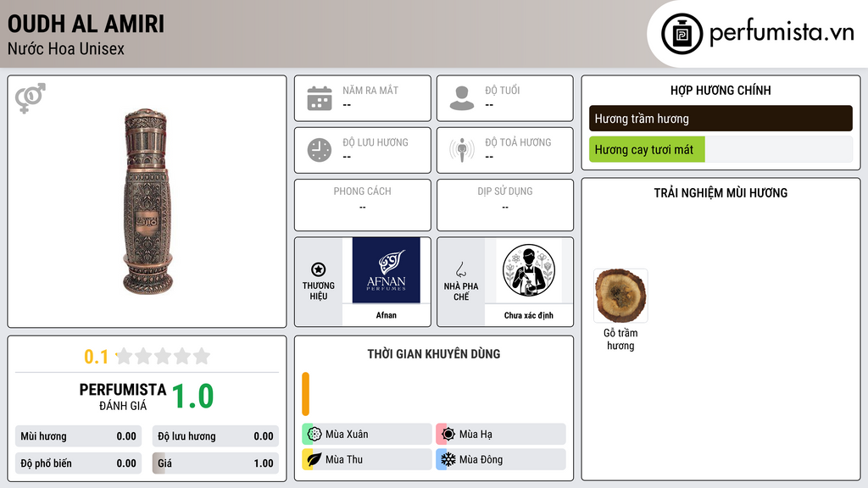Open the perfumer illustration thumbnail
This screenshot has height=488, width=868.
[x=529, y=270]
